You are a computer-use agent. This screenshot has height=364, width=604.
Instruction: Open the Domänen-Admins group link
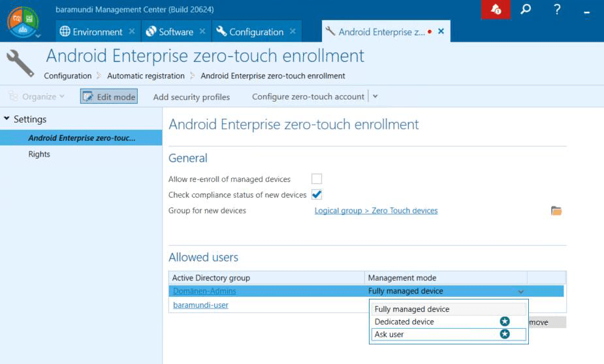[204, 292]
